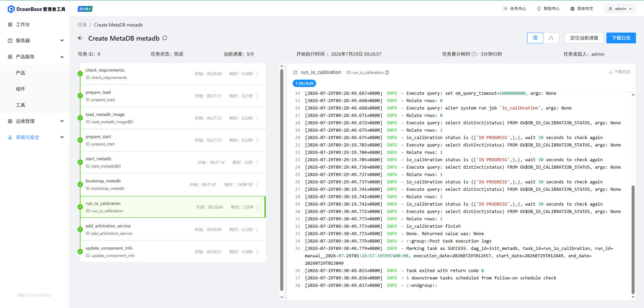
Task: Click the OceanBase 管理者工具 logo
Action: tap(36, 9)
